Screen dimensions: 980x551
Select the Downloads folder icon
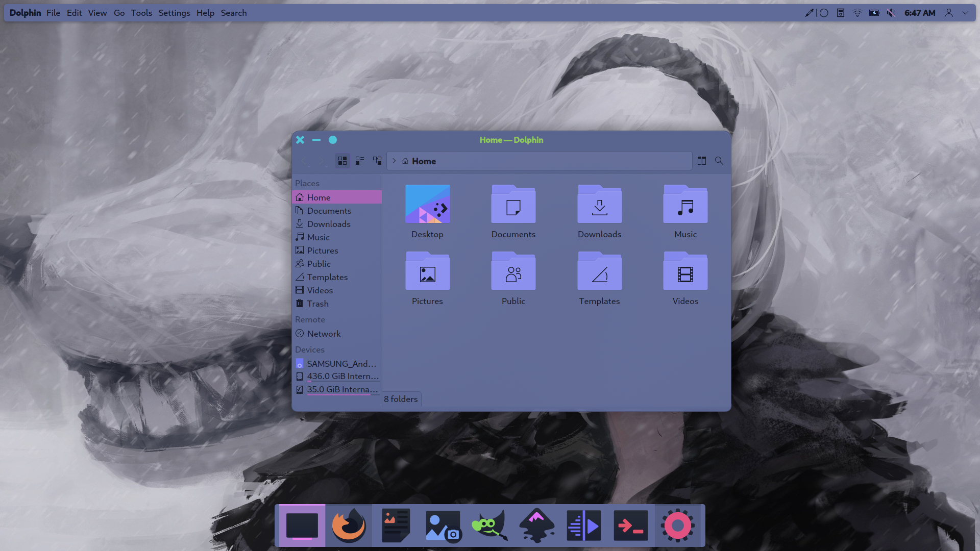(x=600, y=204)
